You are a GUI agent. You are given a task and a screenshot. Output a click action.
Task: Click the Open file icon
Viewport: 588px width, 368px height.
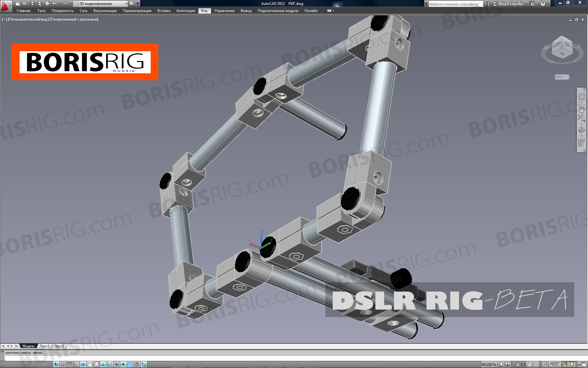(x=25, y=4)
